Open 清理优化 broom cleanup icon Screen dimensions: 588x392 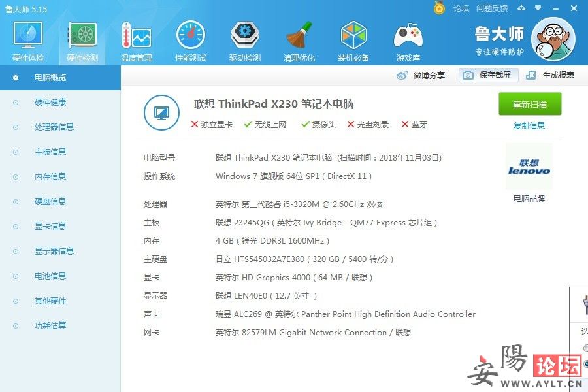click(x=299, y=41)
